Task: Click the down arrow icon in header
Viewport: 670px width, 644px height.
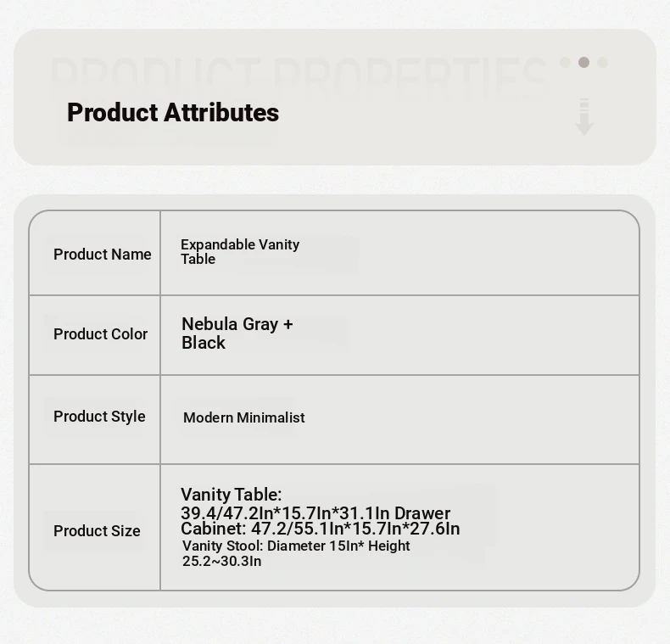Action: coord(583,117)
